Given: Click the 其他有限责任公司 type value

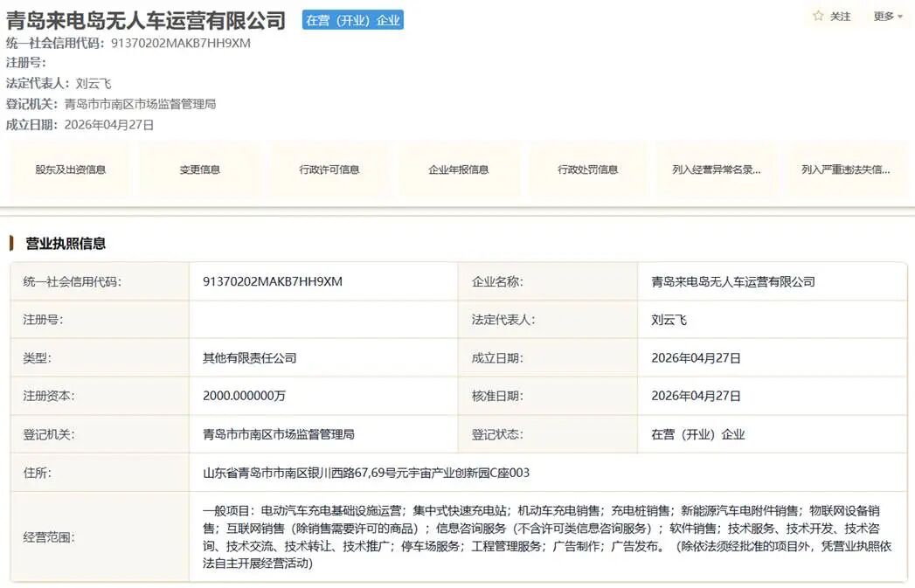Looking at the screenshot, I should [250, 357].
